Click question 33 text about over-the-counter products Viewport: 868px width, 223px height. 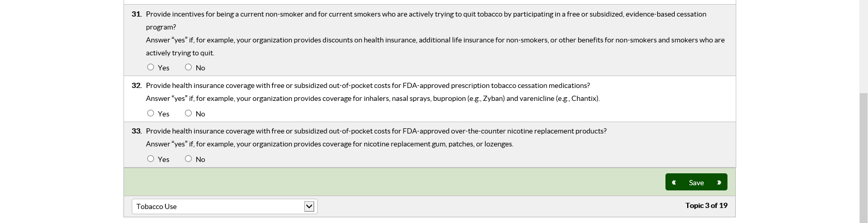pos(376,131)
